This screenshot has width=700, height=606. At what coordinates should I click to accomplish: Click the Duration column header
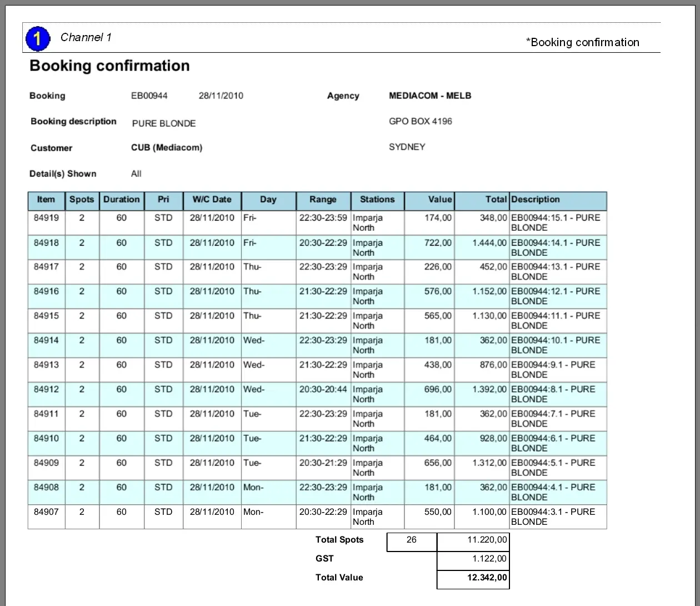pyautogui.click(x=121, y=200)
